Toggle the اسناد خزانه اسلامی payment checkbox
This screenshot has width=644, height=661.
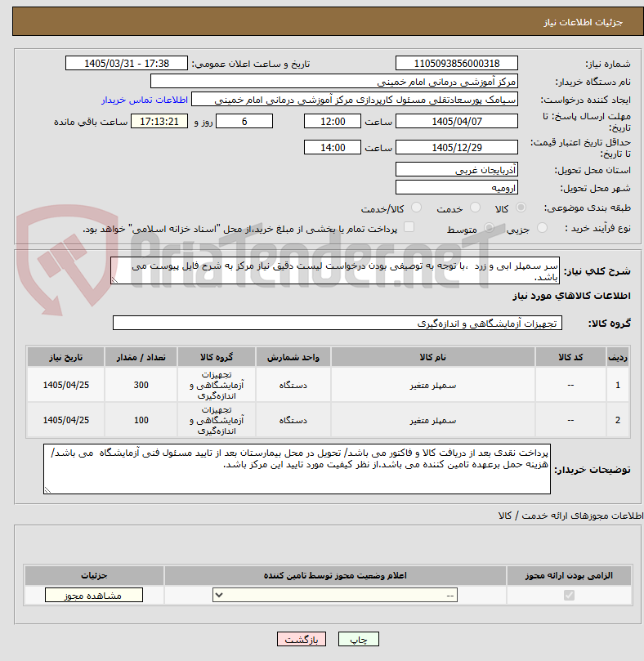click(409, 227)
